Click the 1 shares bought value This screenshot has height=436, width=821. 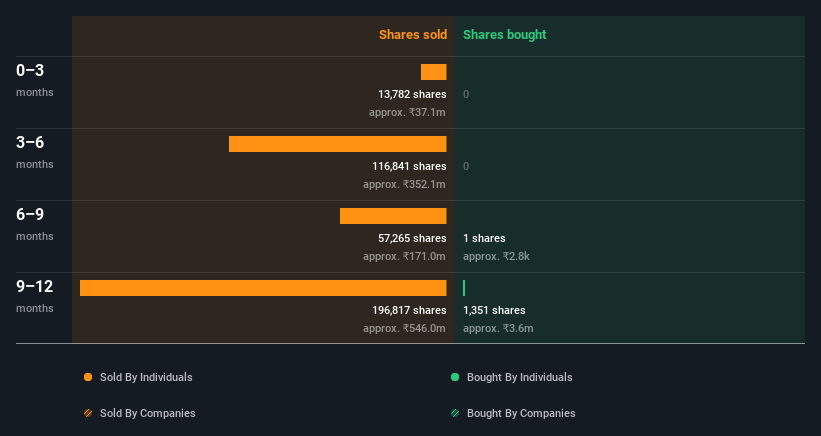click(484, 239)
